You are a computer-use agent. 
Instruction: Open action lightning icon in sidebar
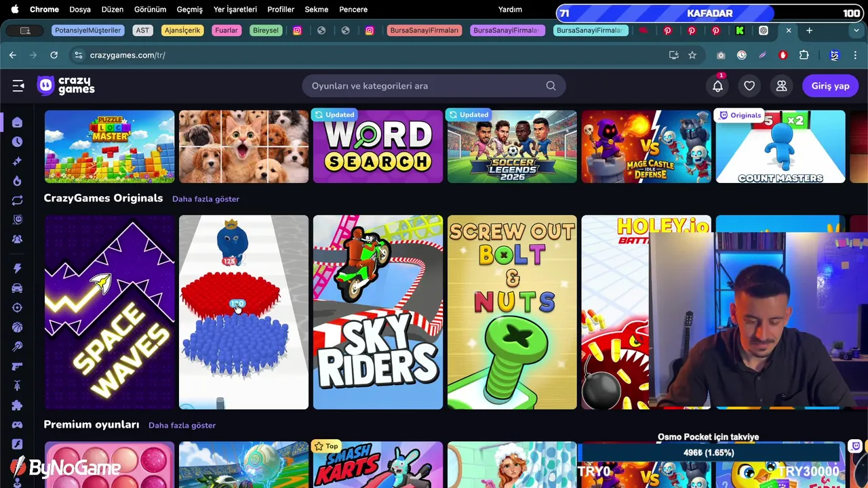point(17,268)
